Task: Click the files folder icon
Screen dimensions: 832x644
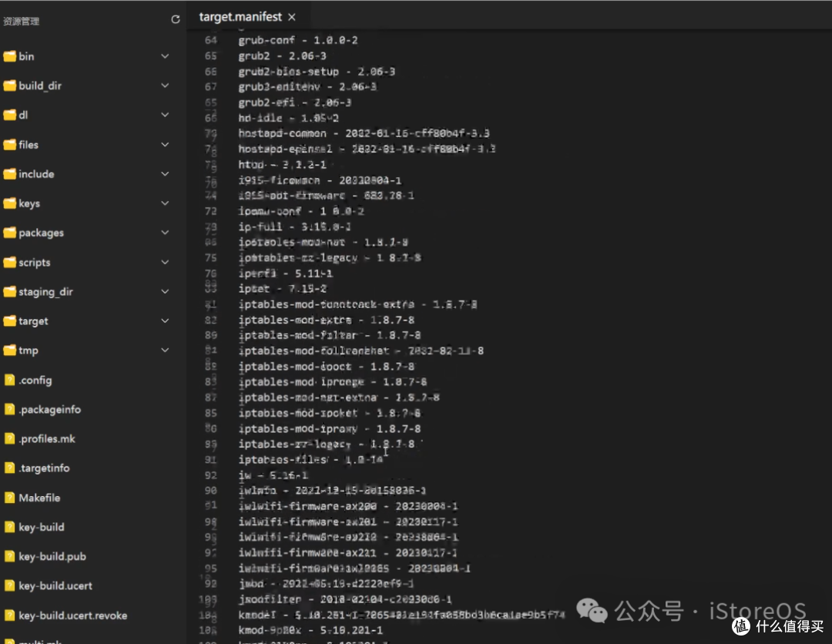Action: point(9,144)
